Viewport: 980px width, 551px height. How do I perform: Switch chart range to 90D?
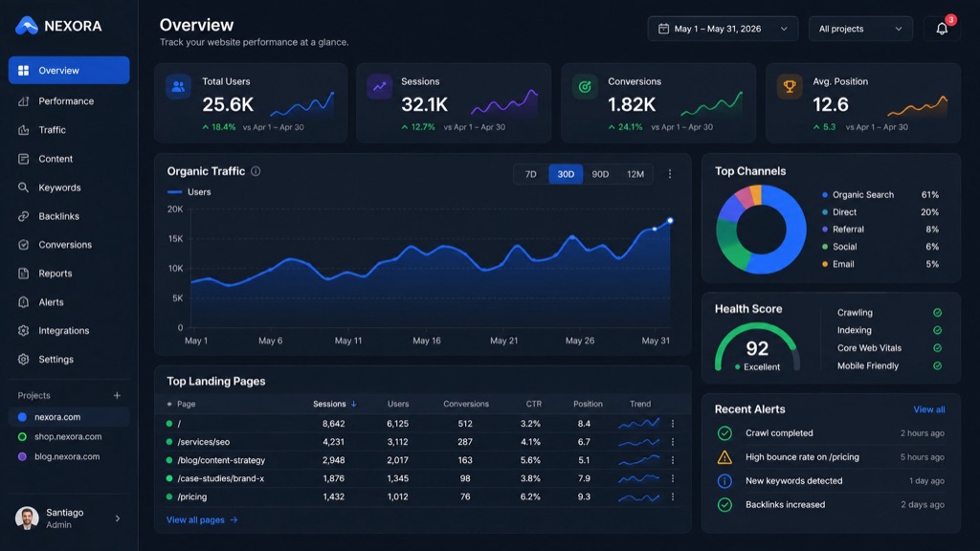pos(600,174)
